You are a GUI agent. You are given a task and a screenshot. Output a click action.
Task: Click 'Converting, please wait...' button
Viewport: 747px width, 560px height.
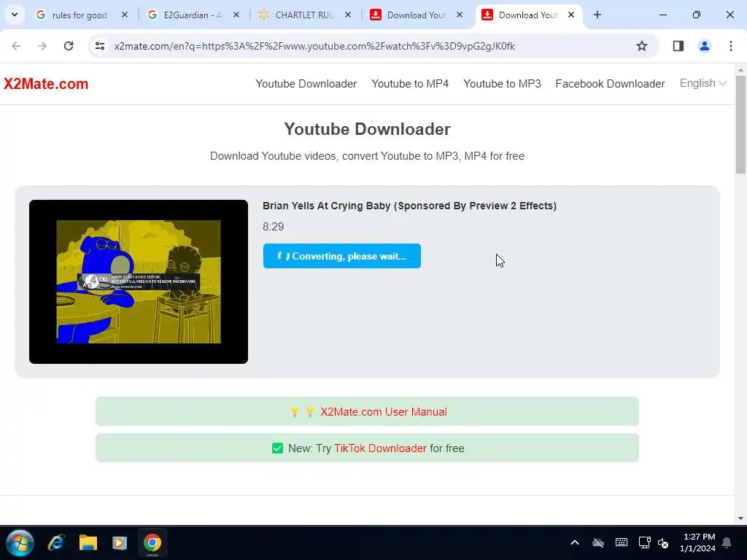click(x=342, y=256)
